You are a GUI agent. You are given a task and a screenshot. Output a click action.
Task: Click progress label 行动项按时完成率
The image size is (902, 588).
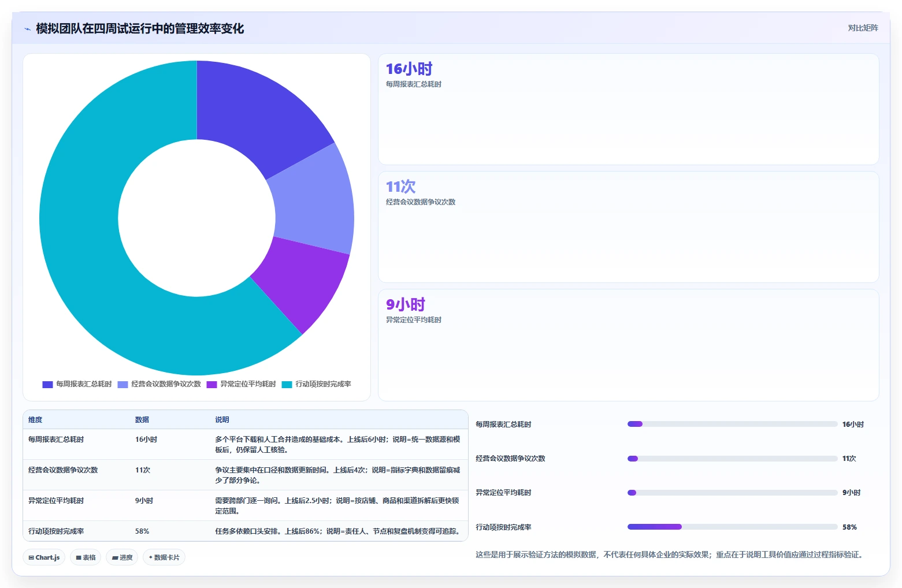click(x=503, y=527)
